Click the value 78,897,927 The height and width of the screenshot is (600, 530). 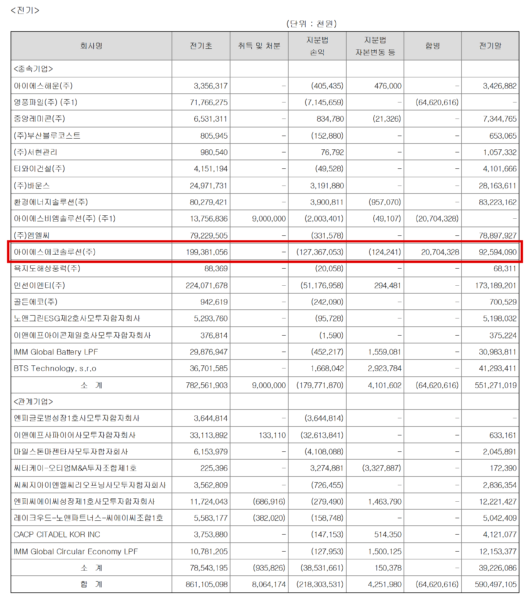pyautogui.click(x=497, y=235)
